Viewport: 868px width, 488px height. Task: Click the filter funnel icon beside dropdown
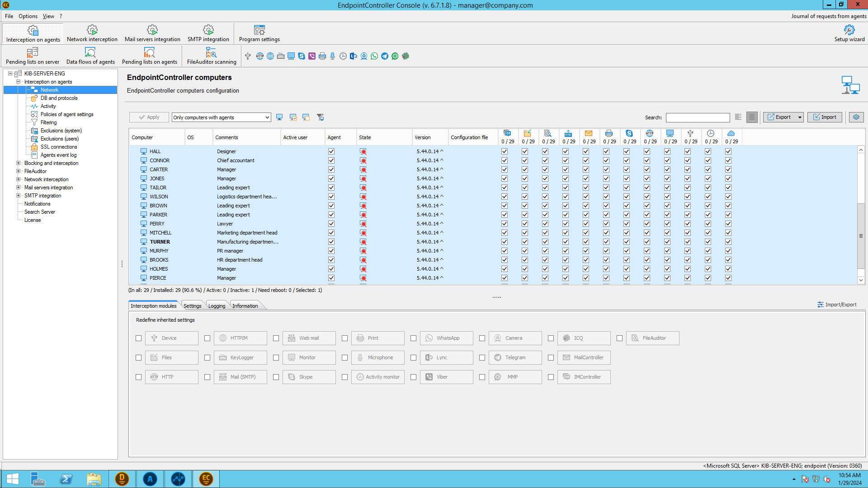click(x=320, y=117)
